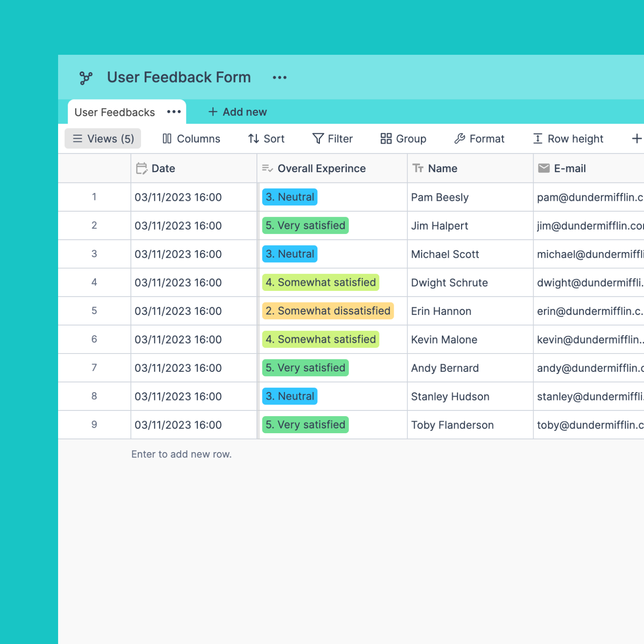Open the Views panel

pyautogui.click(x=102, y=139)
